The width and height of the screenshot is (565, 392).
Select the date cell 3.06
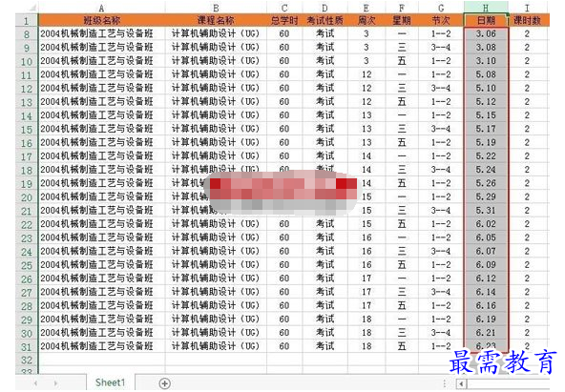(486, 33)
